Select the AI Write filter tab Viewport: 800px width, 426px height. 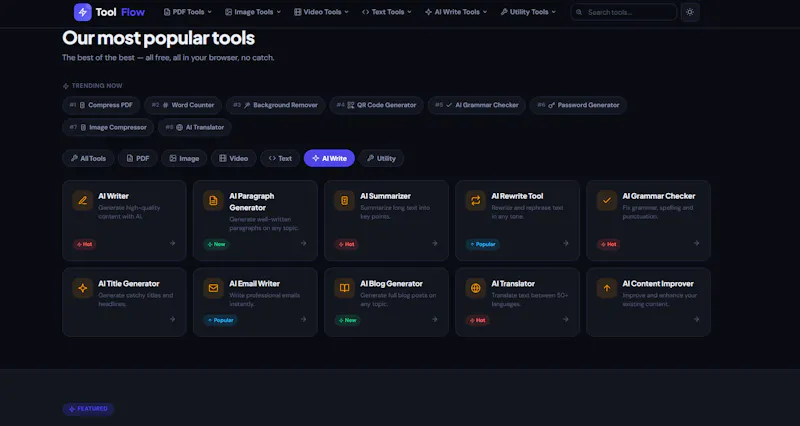pyautogui.click(x=329, y=158)
